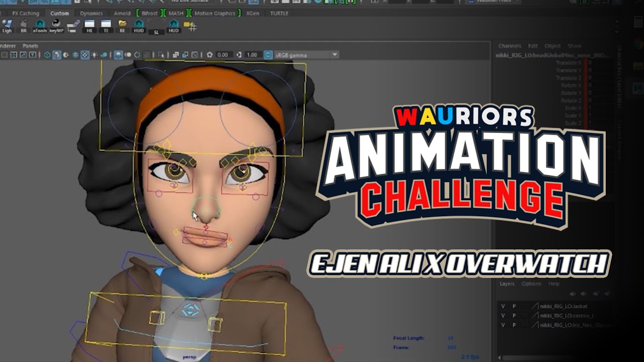Select the Scale Z channel

573,123
